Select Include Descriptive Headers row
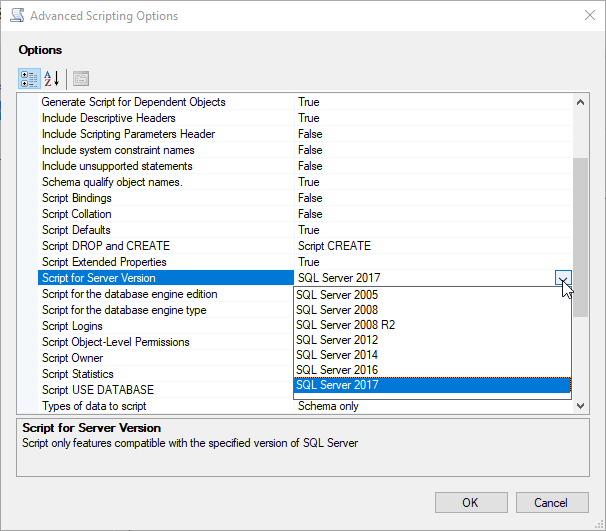This screenshot has width=606, height=531. (x=166, y=118)
